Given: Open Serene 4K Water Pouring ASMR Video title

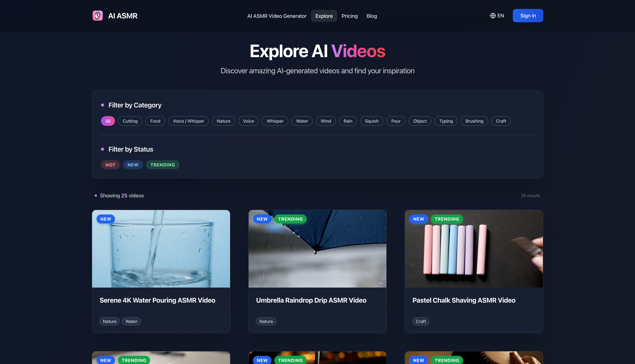Looking at the screenshot, I should point(157,300).
